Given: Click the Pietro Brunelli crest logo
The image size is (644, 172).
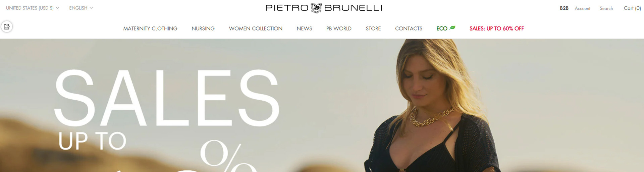Looking at the screenshot, I should [316, 8].
